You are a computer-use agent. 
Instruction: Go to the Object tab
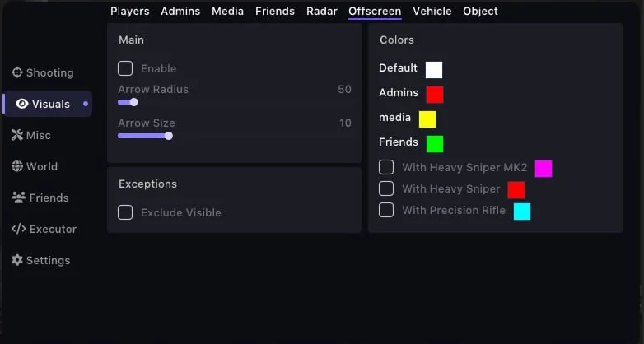pyautogui.click(x=480, y=11)
